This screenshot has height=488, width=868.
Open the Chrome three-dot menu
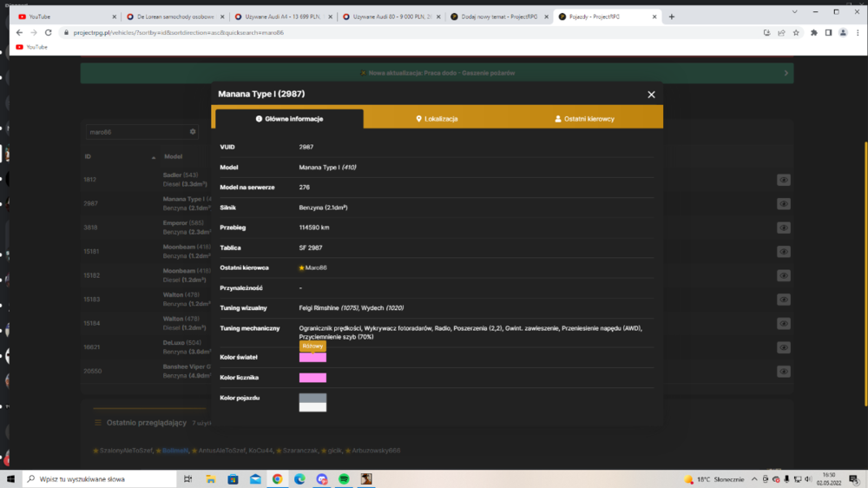pyautogui.click(x=858, y=33)
